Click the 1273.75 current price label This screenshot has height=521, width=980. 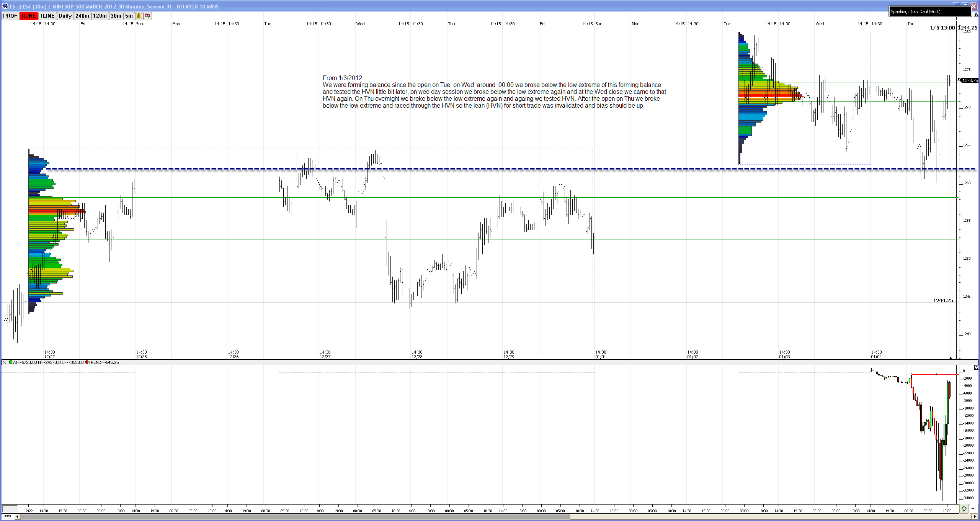click(970, 80)
